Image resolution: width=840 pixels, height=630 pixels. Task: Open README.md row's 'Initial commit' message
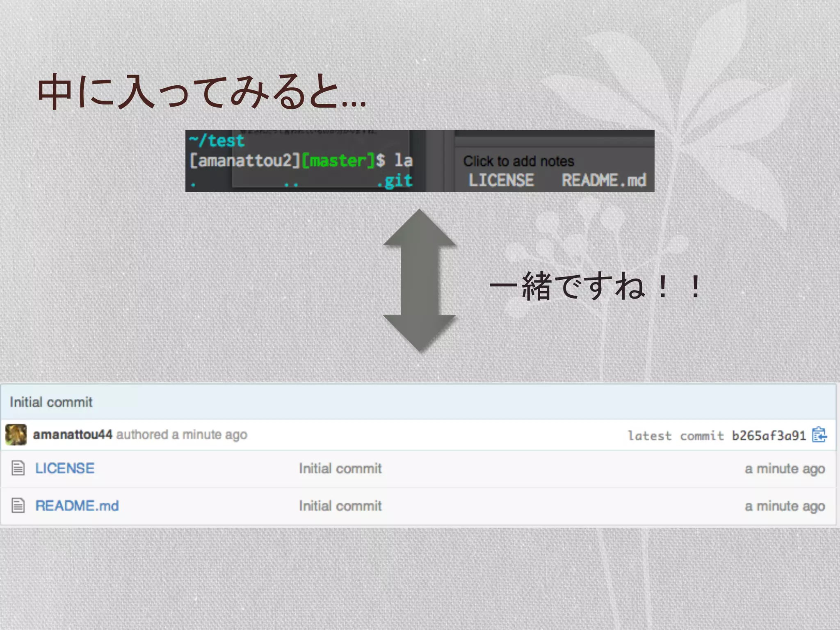pos(340,506)
